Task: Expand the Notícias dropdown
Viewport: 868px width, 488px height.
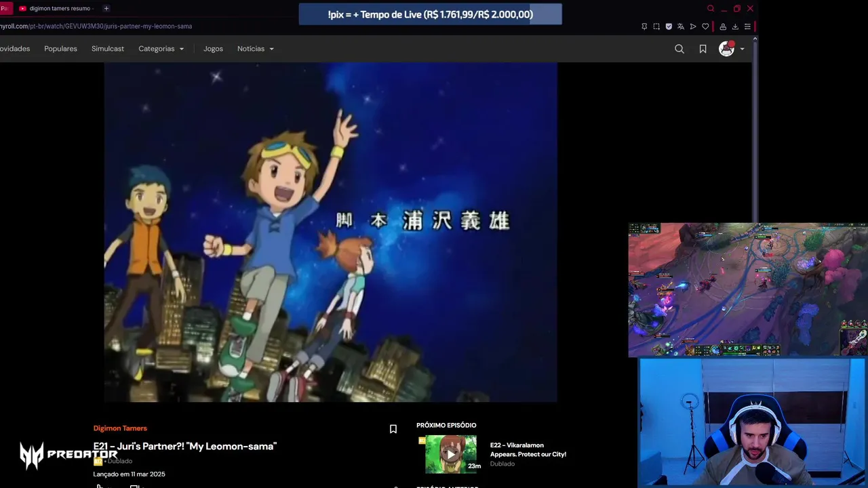Action: 256,49
